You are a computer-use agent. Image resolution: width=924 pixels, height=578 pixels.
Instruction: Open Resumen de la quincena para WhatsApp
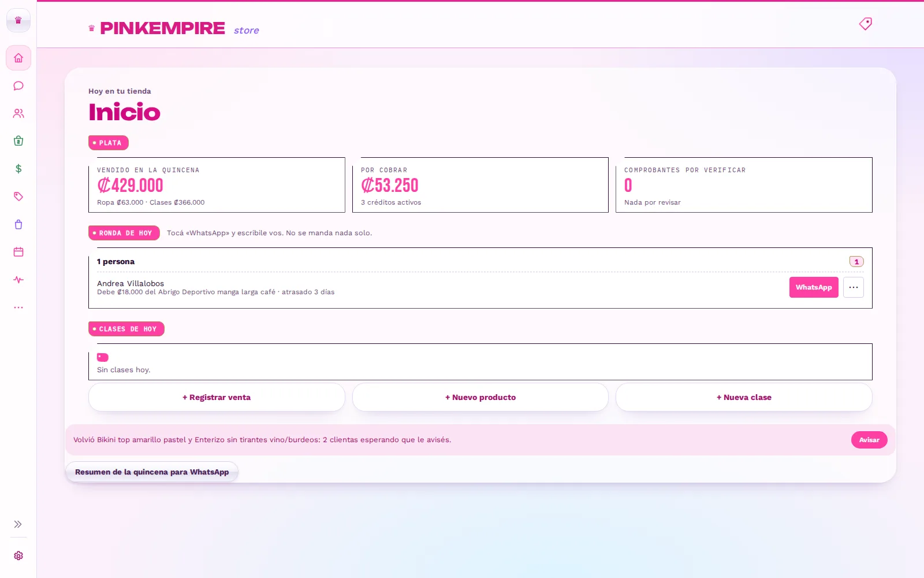point(152,472)
